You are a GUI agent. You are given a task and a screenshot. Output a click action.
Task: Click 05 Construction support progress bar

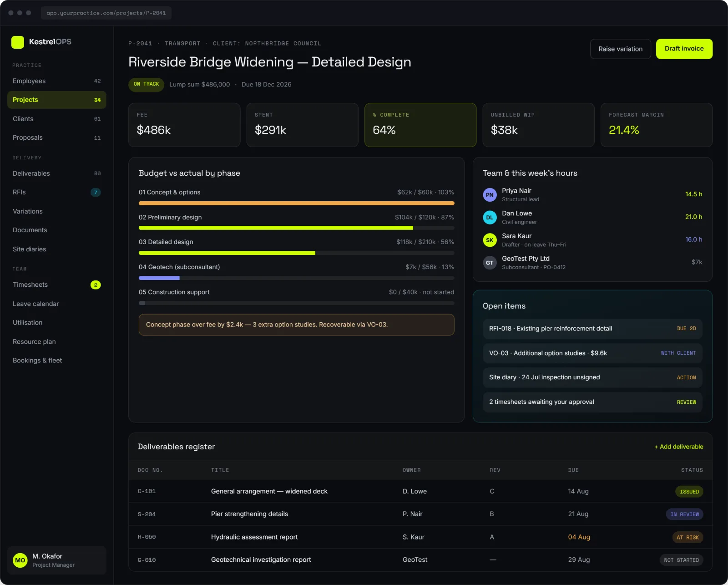[x=296, y=303]
